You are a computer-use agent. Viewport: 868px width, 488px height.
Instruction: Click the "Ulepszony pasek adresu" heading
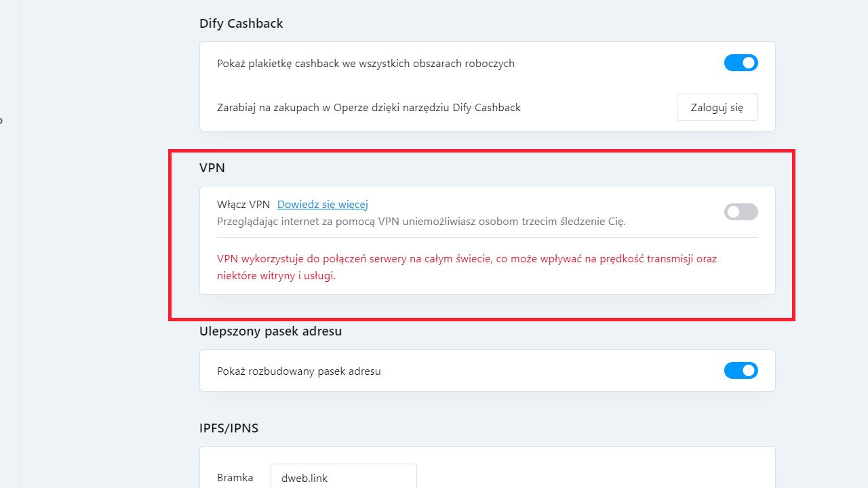pos(271,331)
